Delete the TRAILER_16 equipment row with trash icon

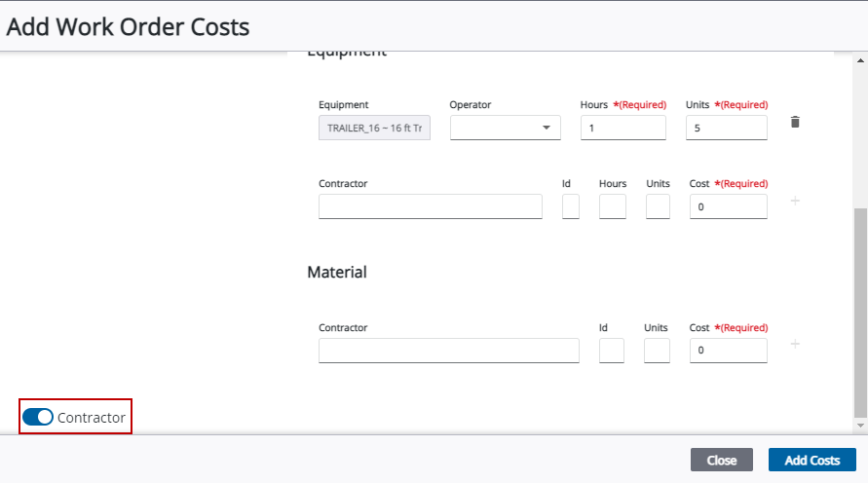point(795,123)
